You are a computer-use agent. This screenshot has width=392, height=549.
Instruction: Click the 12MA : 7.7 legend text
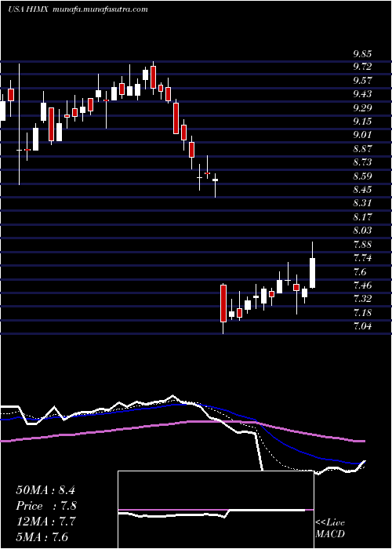coord(46,522)
